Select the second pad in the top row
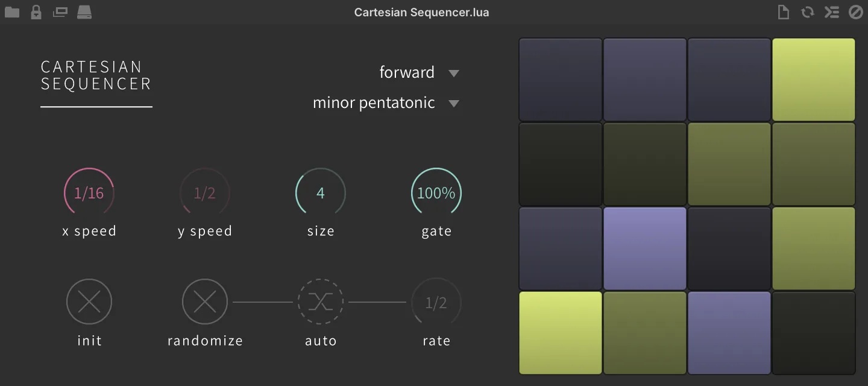 pos(645,80)
